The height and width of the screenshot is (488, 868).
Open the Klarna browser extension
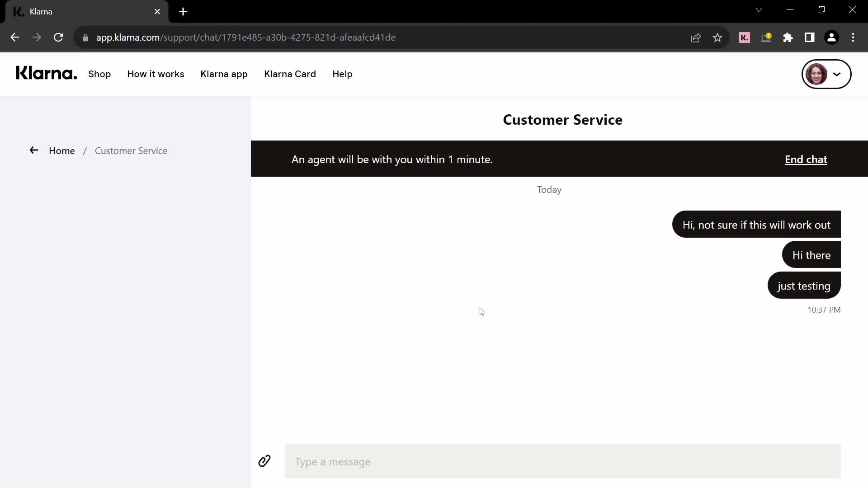745,38
